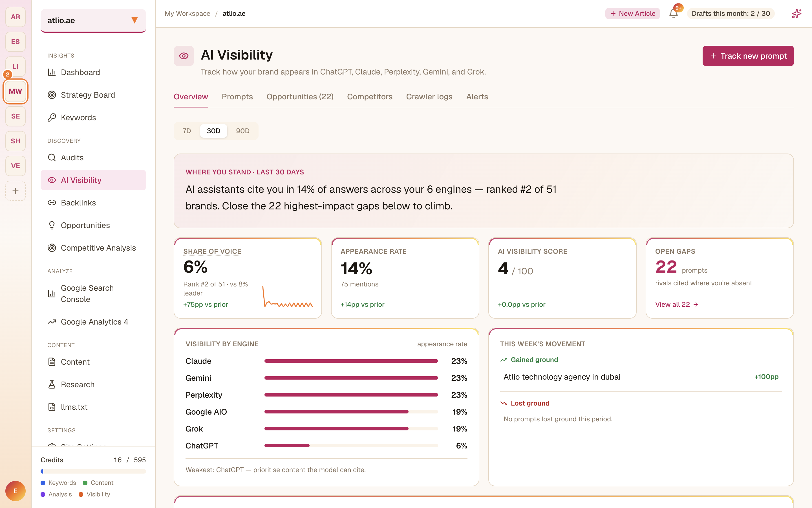This screenshot has height=508, width=812.
Task: Click the Claude appearance rate bar
Action: point(351,361)
